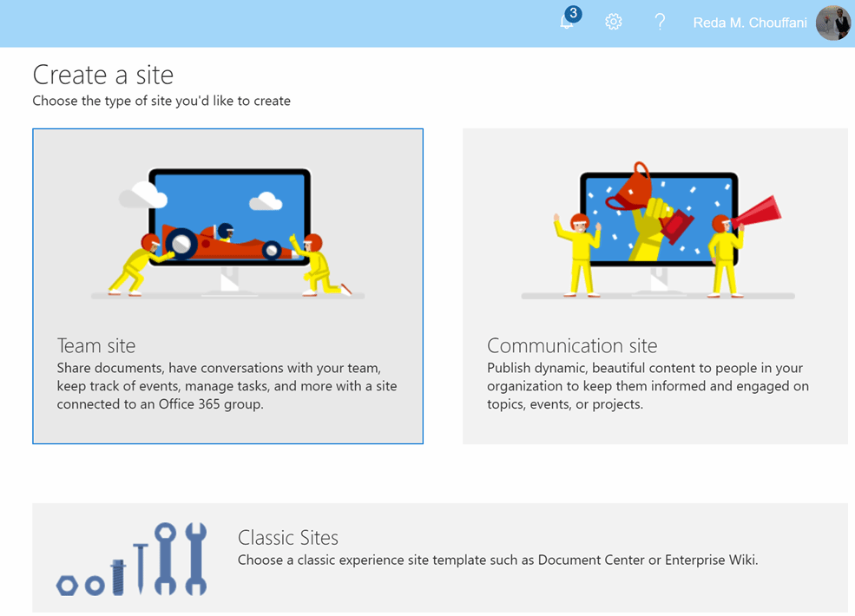Open Classic Sites template chooser
855x616 pixels.
coord(439,558)
